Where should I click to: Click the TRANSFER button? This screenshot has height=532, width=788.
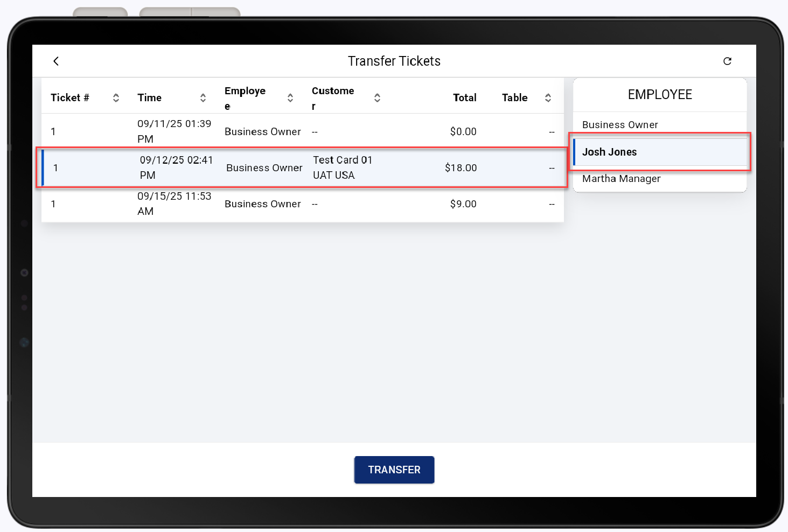coord(394,470)
